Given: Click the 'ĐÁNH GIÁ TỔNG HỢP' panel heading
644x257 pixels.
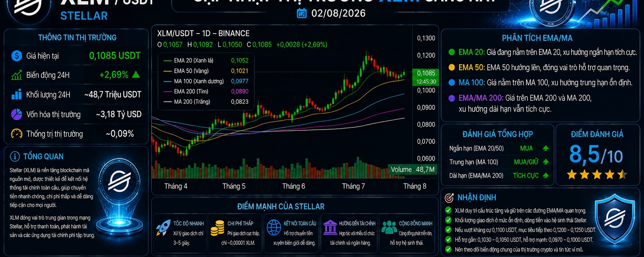Looking at the screenshot, I should tap(498, 134).
